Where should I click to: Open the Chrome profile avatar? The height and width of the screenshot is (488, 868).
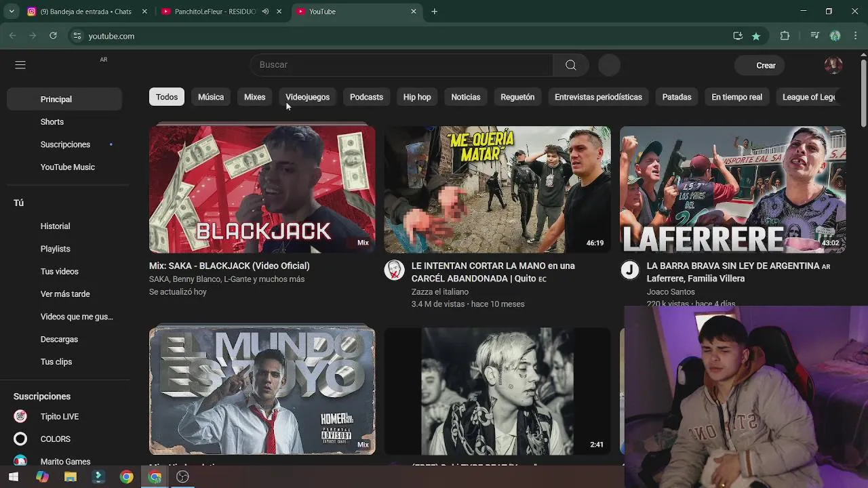tap(835, 36)
